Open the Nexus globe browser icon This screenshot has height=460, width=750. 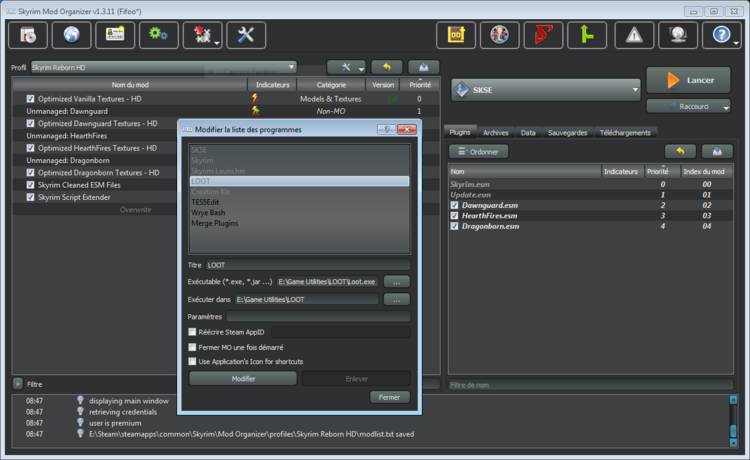click(71, 35)
